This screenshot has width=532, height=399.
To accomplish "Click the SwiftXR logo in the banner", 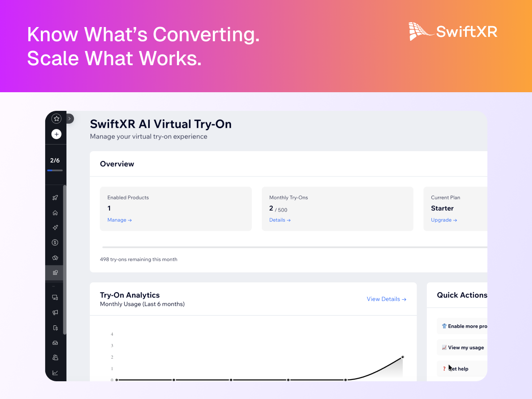I will [453, 31].
